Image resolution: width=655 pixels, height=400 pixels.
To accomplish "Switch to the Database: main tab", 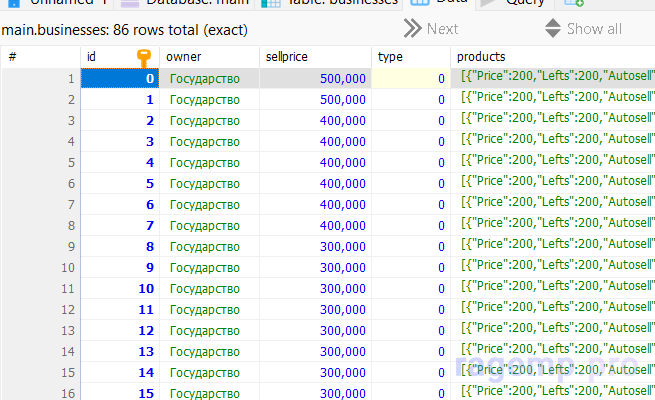I will coord(185,3).
